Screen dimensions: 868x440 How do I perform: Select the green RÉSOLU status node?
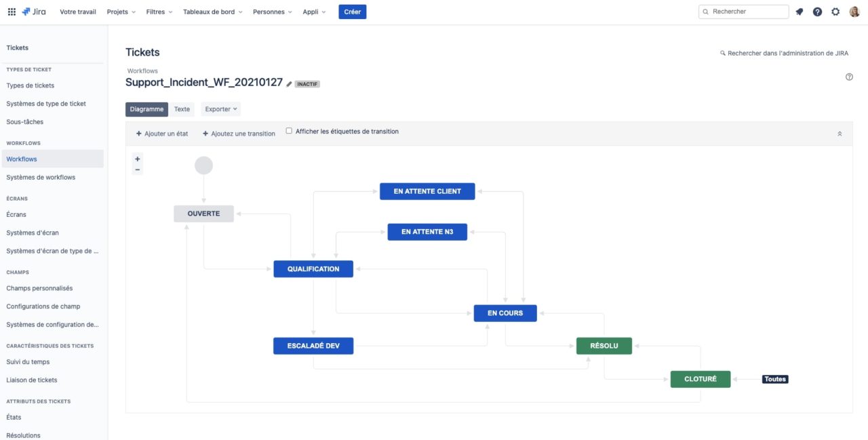(x=603, y=345)
